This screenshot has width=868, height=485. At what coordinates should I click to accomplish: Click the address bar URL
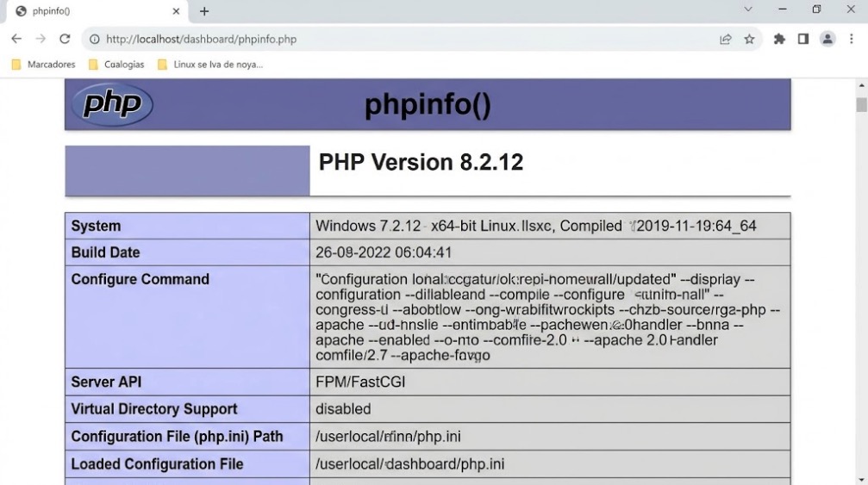coord(202,40)
